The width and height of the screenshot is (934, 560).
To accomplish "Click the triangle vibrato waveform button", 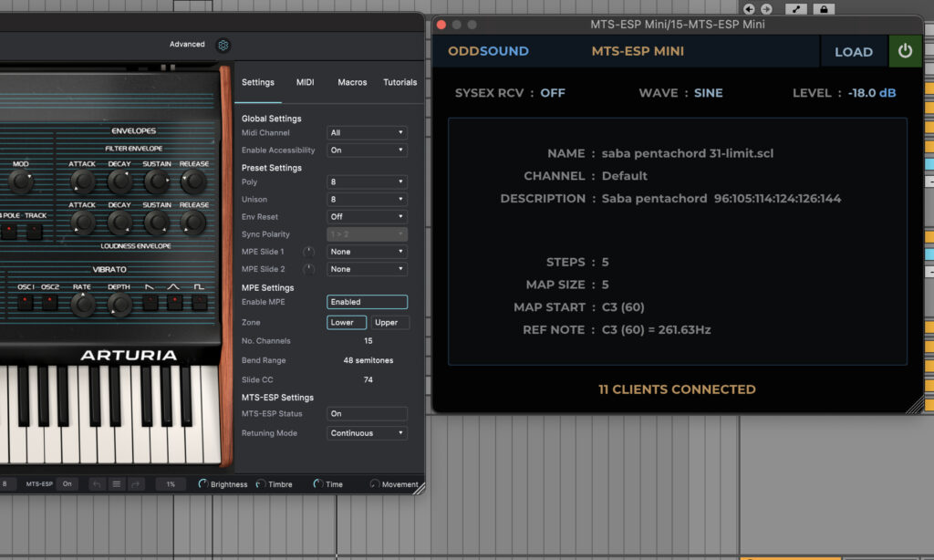I will point(174,302).
